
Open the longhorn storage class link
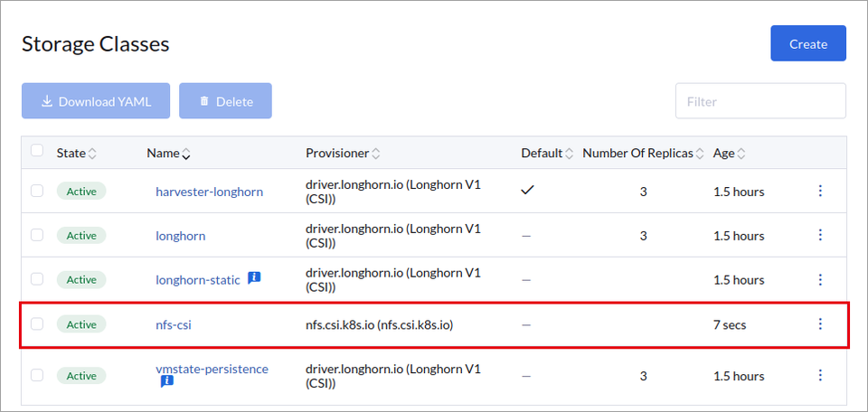tap(181, 236)
